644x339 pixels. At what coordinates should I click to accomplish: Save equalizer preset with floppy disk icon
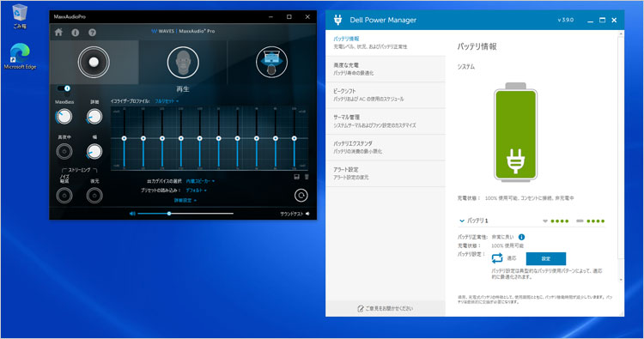tap(296, 177)
